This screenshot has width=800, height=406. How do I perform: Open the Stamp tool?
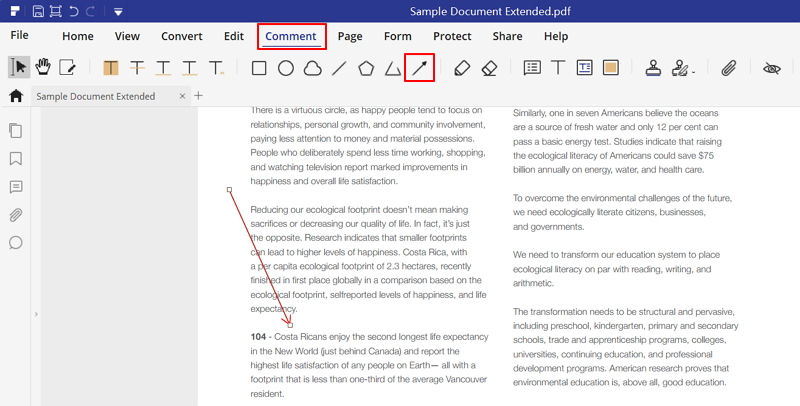pyautogui.click(x=653, y=68)
